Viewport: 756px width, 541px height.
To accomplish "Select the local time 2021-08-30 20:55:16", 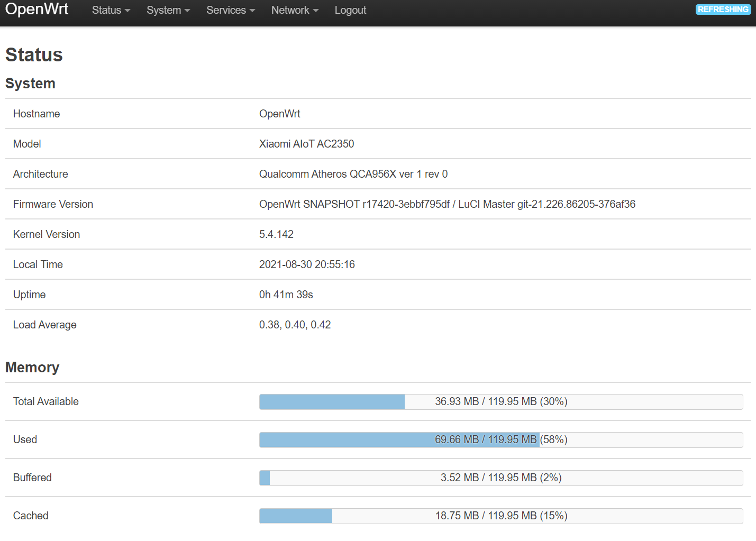I will (307, 264).
